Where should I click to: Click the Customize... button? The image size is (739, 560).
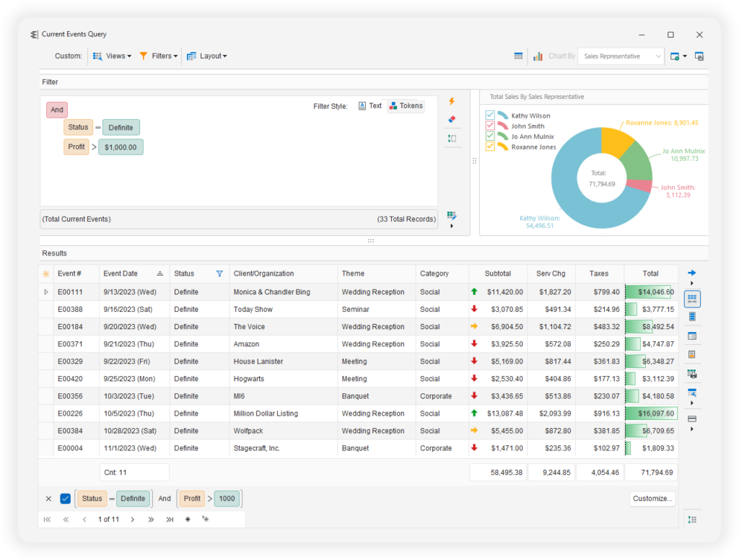point(652,498)
